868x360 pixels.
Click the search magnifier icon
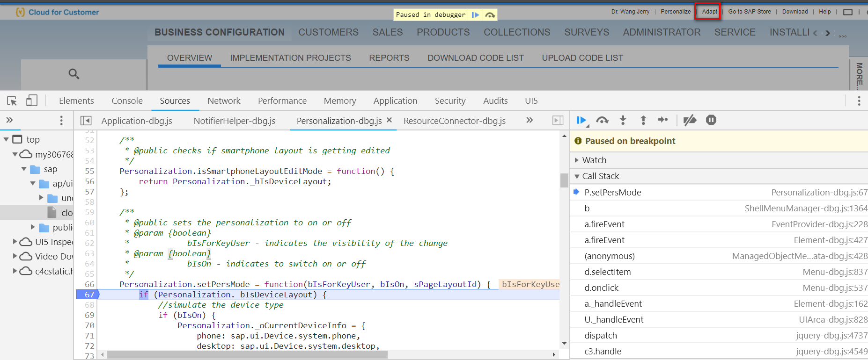74,73
